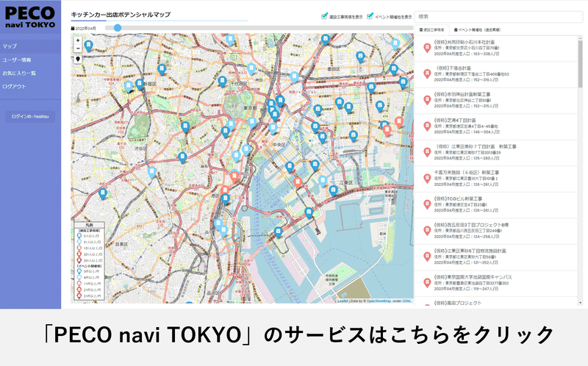This screenshot has width=588, height=366.
Task: Select (仮称)赤羽神谷計画新築工事 title text
Action: tap(462, 95)
